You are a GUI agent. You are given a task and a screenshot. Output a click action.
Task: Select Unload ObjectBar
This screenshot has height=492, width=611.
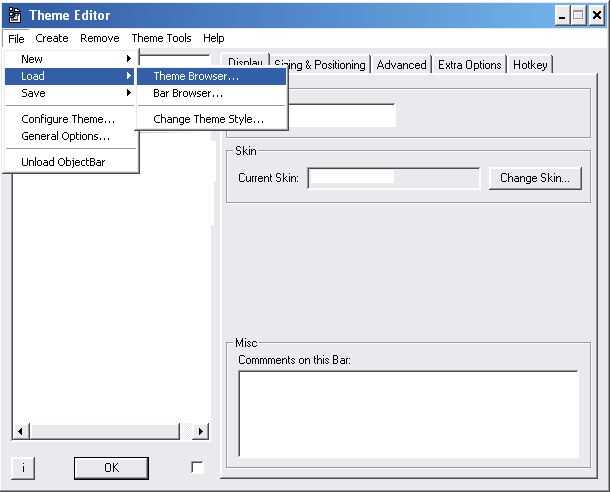[70, 162]
